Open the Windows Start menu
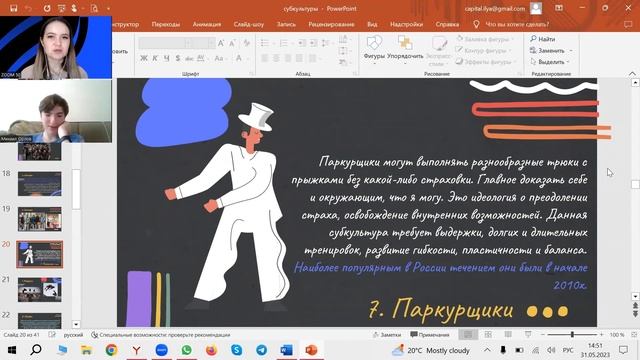Image resolution: width=640 pixels, height=360 pixels. pos(11,350)
